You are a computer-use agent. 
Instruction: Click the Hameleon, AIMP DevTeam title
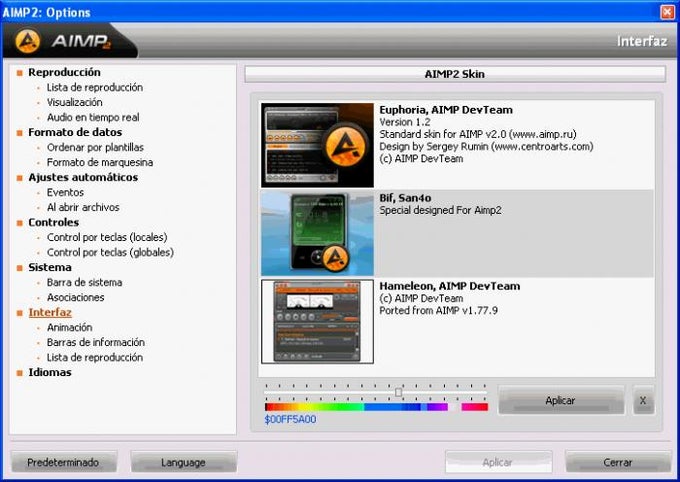coord(450,286)
